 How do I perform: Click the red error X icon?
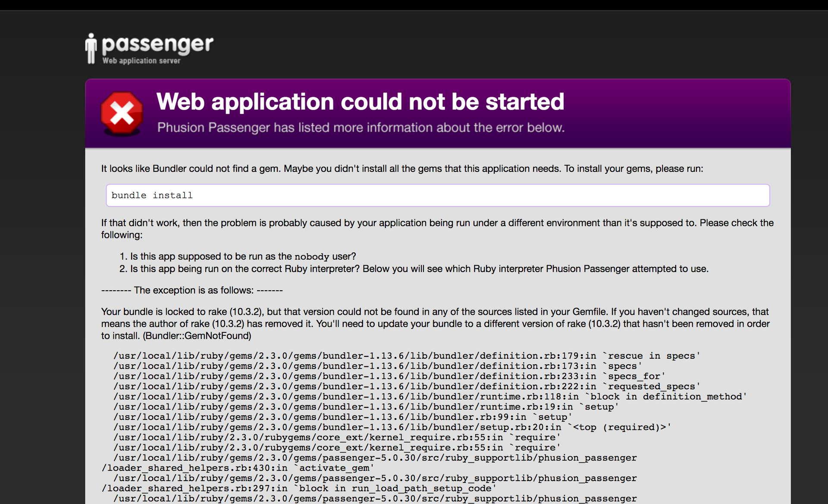pyautogui.click(x=122, y=113)
